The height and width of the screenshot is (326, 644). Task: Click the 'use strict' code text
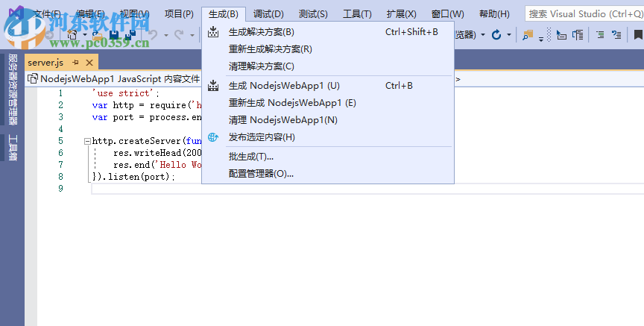point(125,93)
